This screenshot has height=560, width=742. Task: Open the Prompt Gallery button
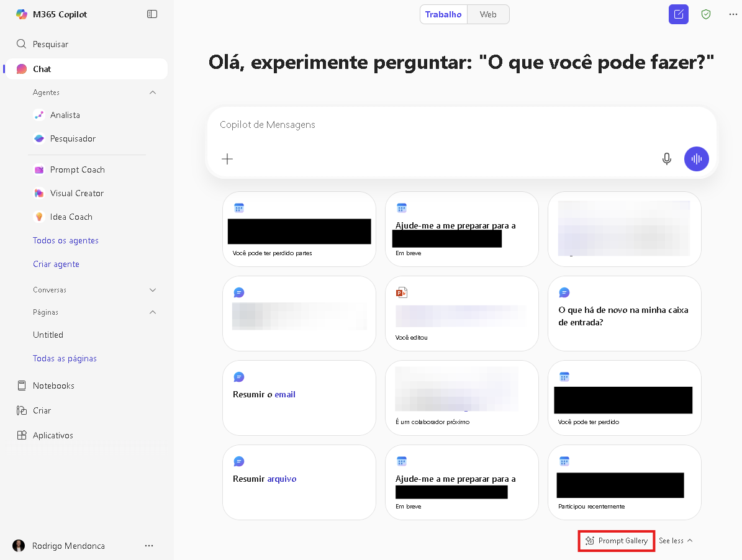617,541
